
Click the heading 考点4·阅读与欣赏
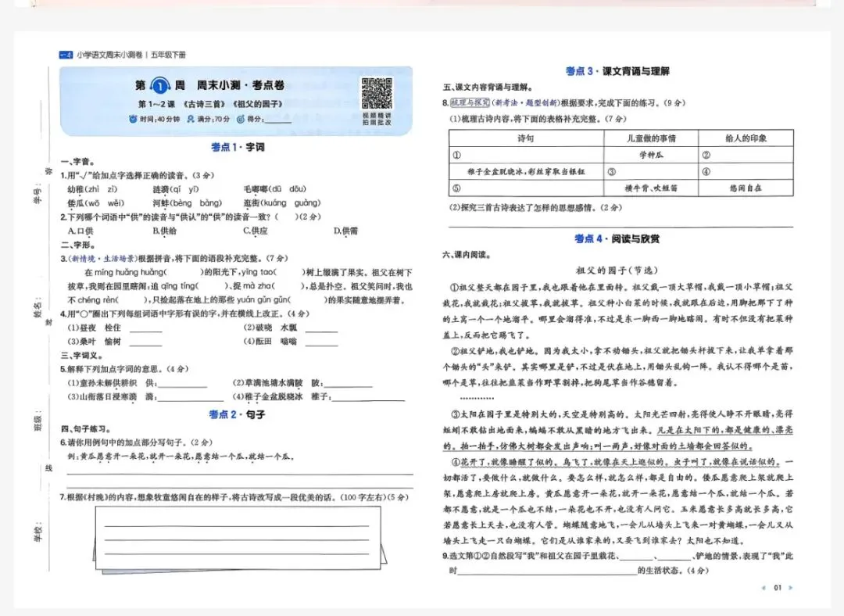click(617, 238)
